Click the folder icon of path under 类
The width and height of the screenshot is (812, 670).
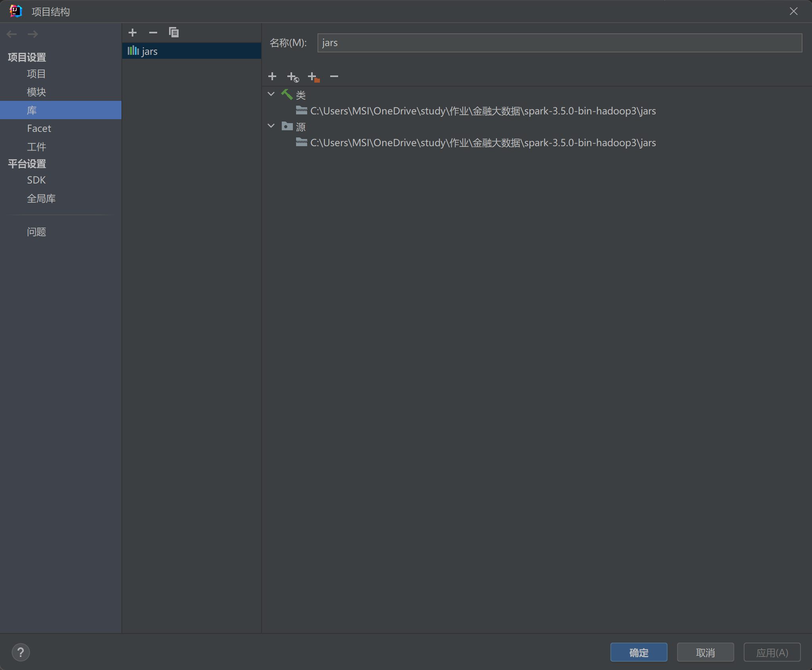[x=302, y=110]
